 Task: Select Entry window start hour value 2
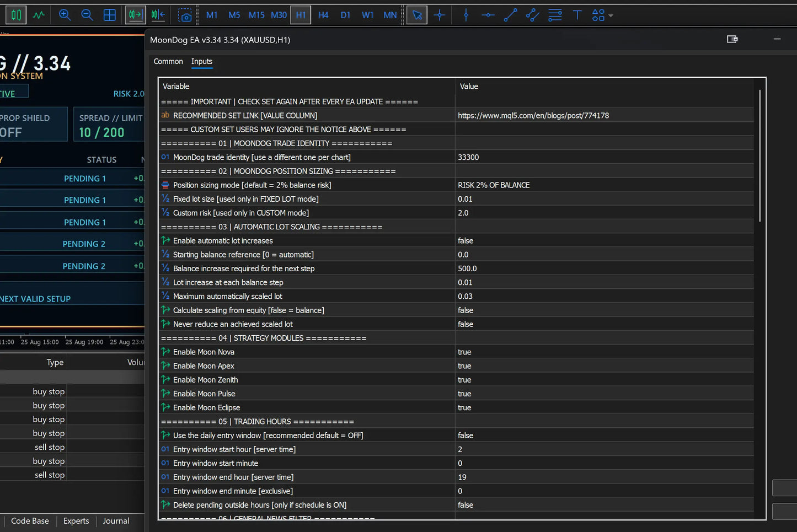pos(605,449)
